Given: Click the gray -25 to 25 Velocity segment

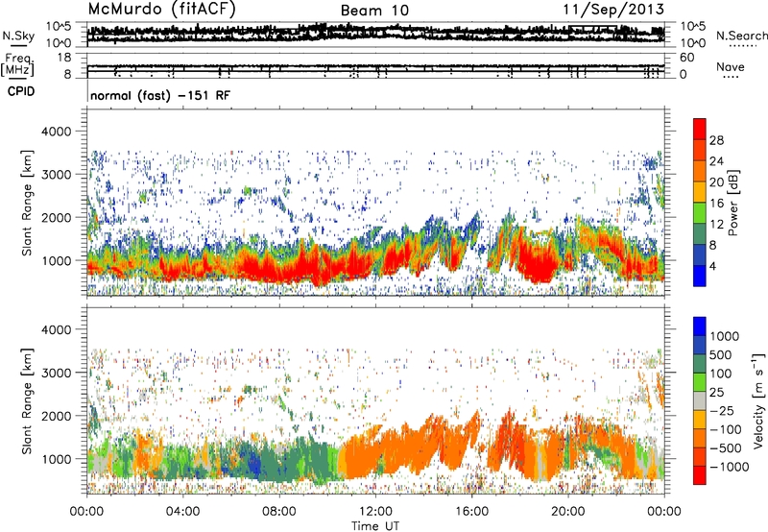Looking at the screenshot, I should (700, 400).
